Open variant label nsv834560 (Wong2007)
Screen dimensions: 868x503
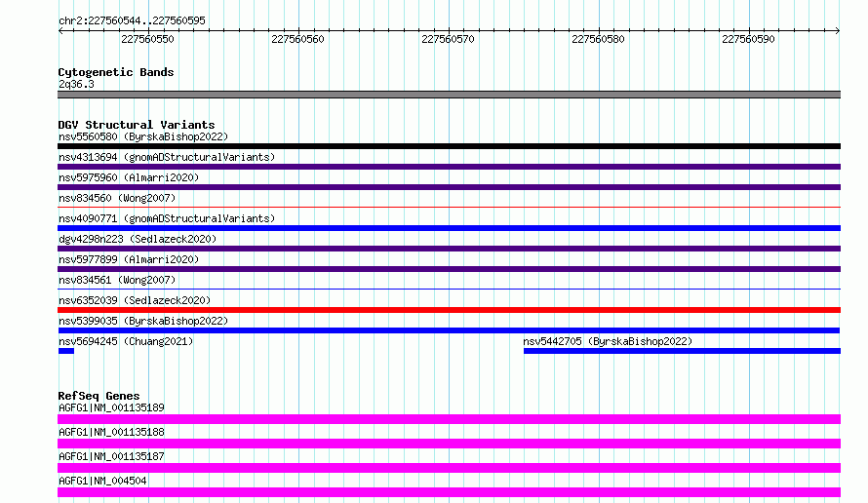coord(117,198)
